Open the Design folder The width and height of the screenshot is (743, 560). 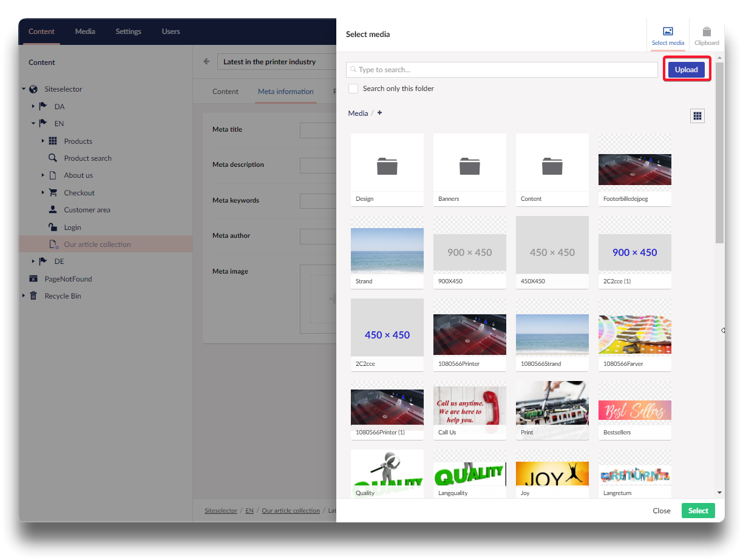point(387,169)
